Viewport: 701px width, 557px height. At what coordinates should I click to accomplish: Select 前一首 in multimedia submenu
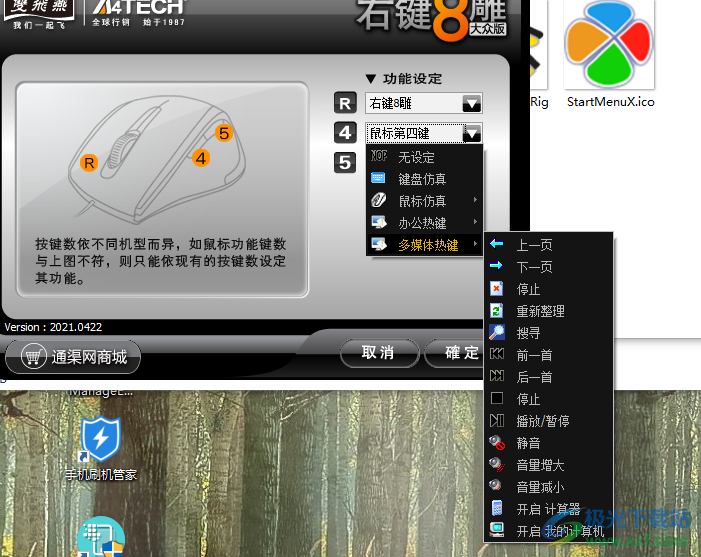(x=549, y=354)
